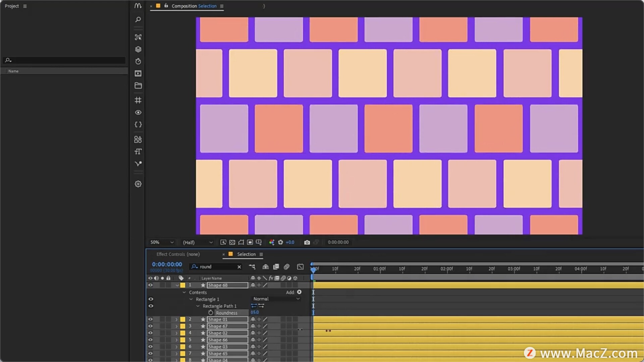This screenshot has height=362, width=644.
Task: Click the 0:00:00:00 timeline timecode
Action: point(167,264)
